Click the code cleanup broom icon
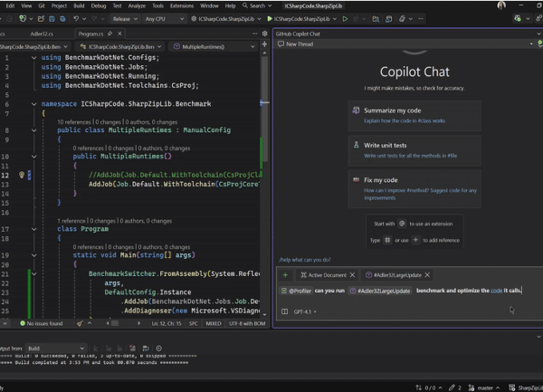The height and width of the screenshot is (392, 543). (80, 323)
